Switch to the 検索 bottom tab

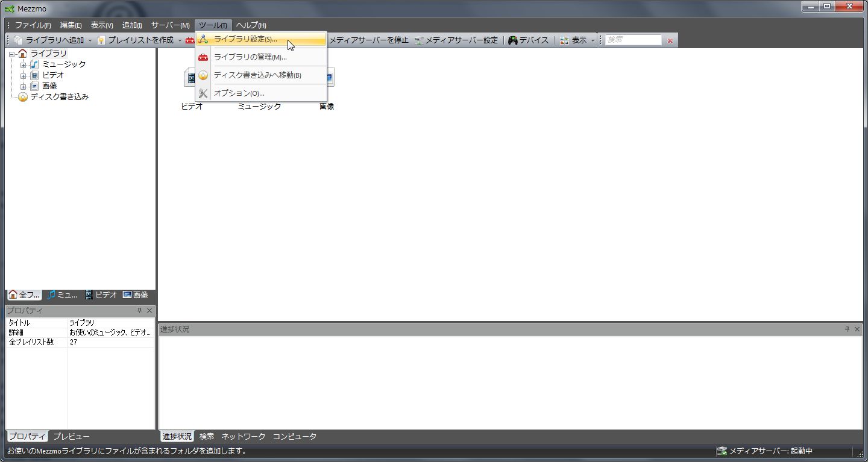pos(207,436)
